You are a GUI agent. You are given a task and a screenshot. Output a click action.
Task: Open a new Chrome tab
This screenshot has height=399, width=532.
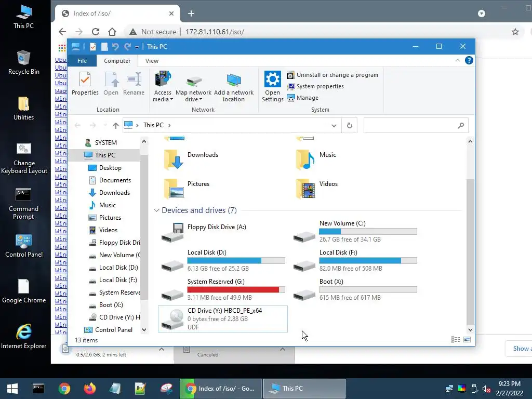(191, 14)
